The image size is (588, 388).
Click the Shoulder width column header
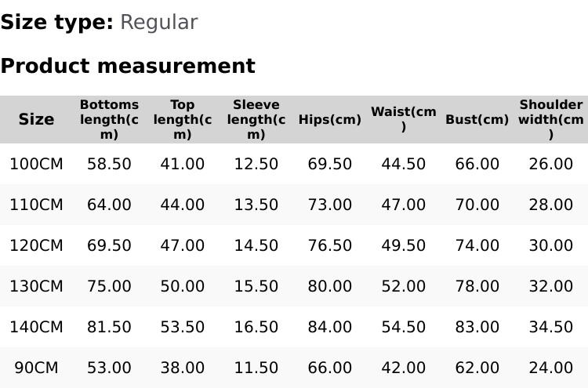[x=550, y=119]
